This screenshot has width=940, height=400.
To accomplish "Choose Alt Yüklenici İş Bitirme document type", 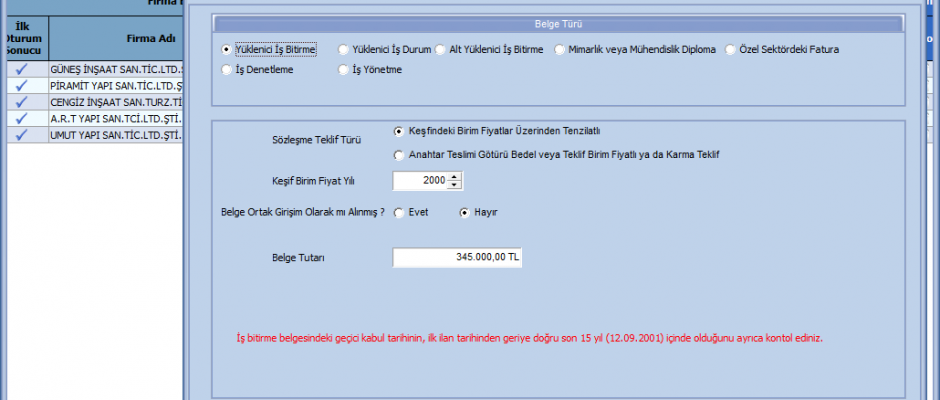I will [441, 49].
